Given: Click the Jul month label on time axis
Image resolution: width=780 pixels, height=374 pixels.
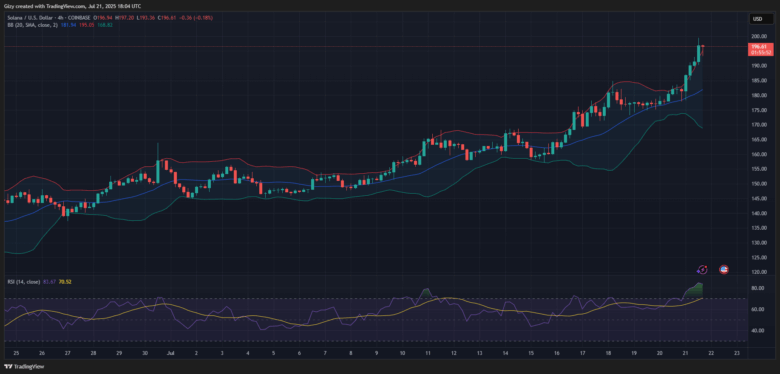Looking at the screenshot, I should [171, 353].
